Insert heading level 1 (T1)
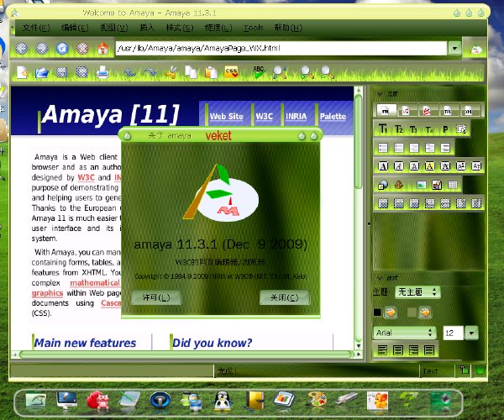Viewport: 504px width, 420px height. [x=383, y=129]
